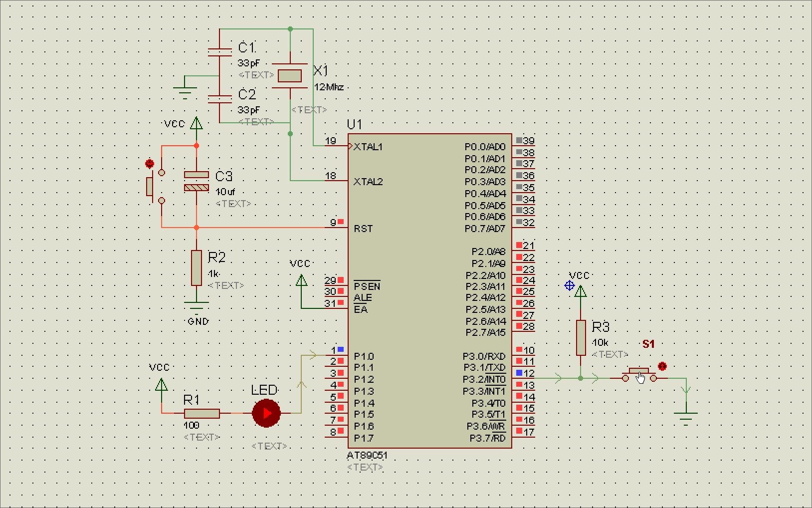Click pin 1 blue state indicator

tap(341, 349)
